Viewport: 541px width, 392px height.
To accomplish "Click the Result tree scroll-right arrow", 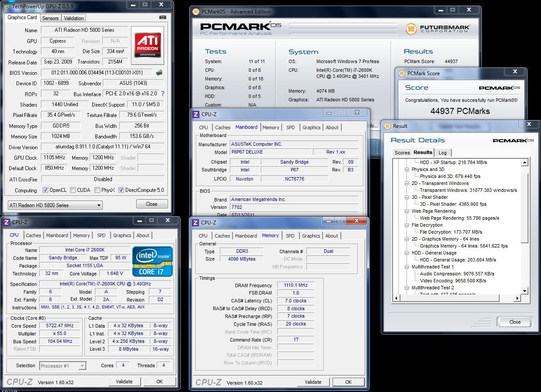I will [517, 298].
